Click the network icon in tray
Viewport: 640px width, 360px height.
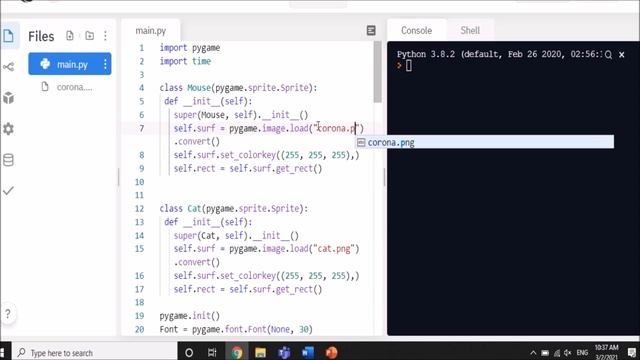[556, 353]
